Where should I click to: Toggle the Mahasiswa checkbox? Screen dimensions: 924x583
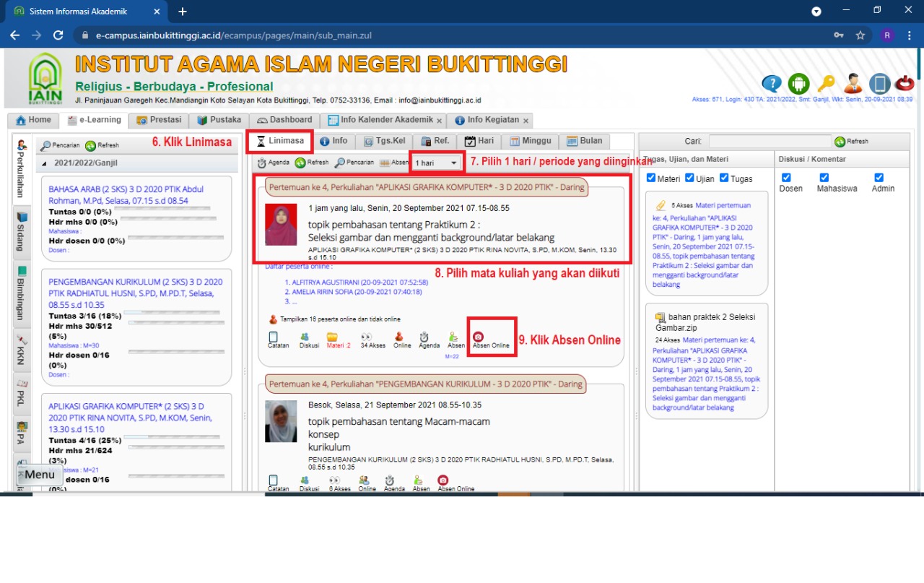coord(824,178)
